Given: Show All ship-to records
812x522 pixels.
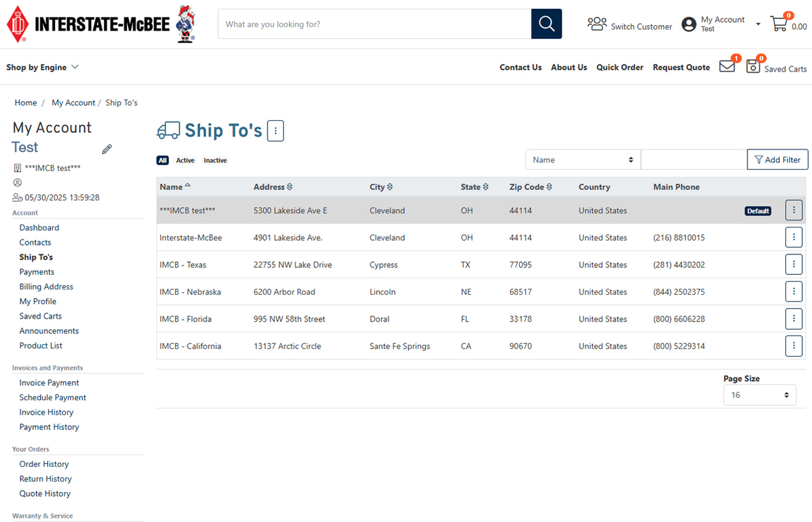Looking at the screenshot, I should [162, 160].
